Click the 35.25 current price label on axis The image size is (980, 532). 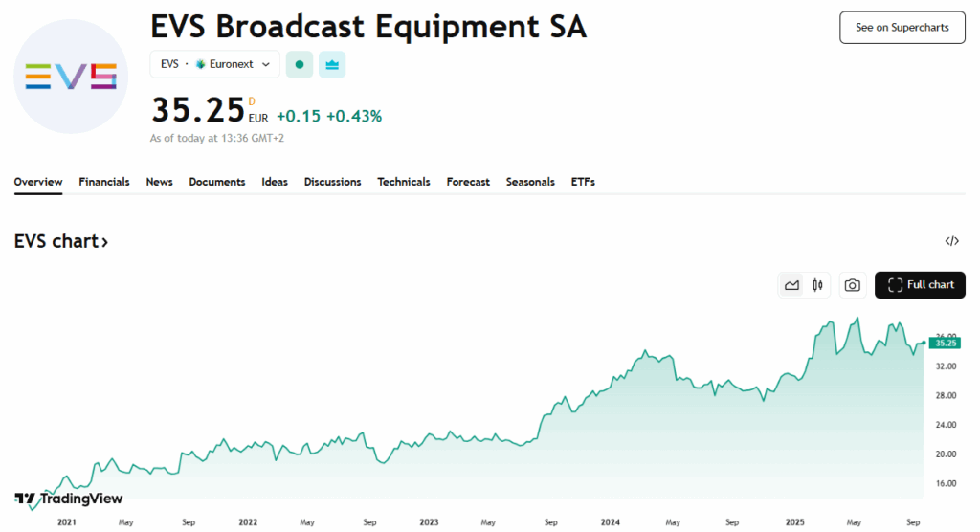pyautogui.click(x=945, y=344)
